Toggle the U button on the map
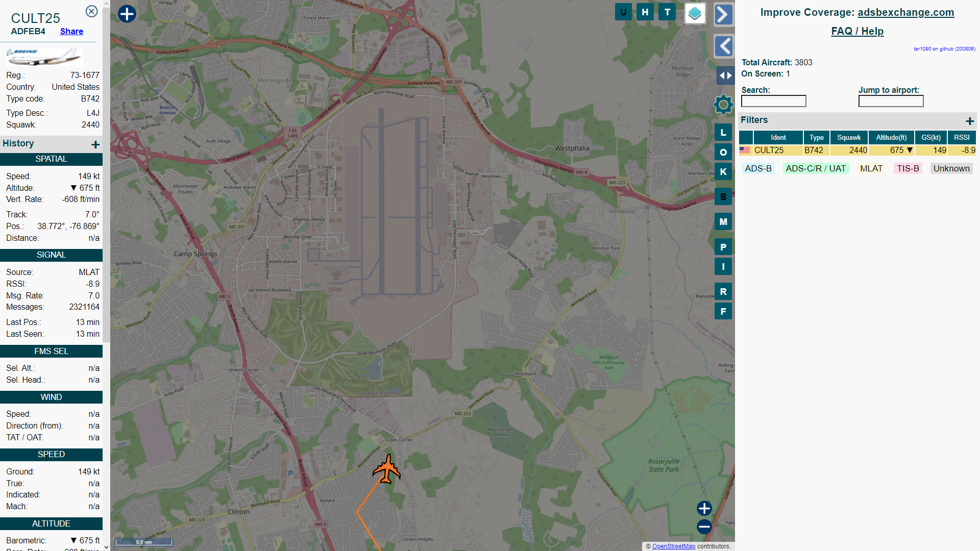The width and height of the screenshot is (980, 551). [623, 12]
